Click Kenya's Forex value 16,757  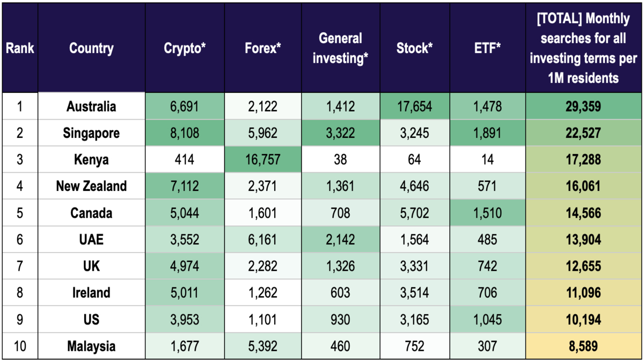coord(262,160)
